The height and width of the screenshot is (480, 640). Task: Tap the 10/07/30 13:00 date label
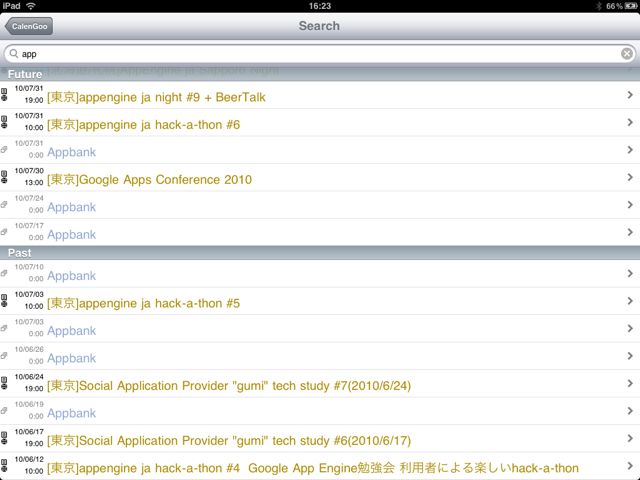coord(29,177)
